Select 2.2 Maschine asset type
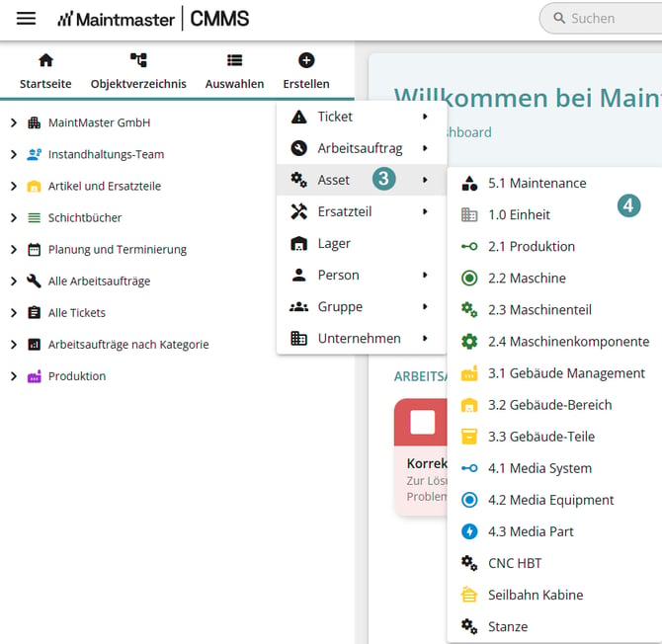Viewport: 662px width, 644px height. (554, 279)
